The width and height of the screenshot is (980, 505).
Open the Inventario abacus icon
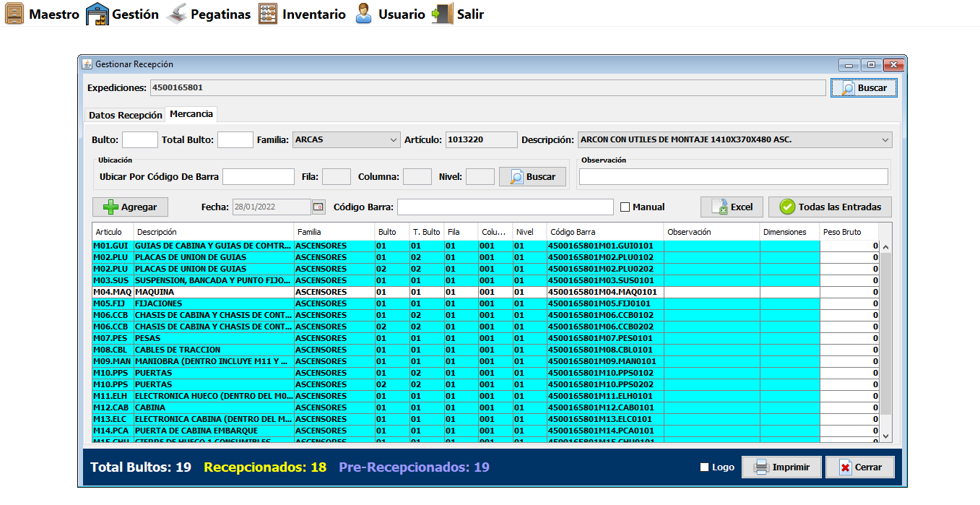[268, 14]
